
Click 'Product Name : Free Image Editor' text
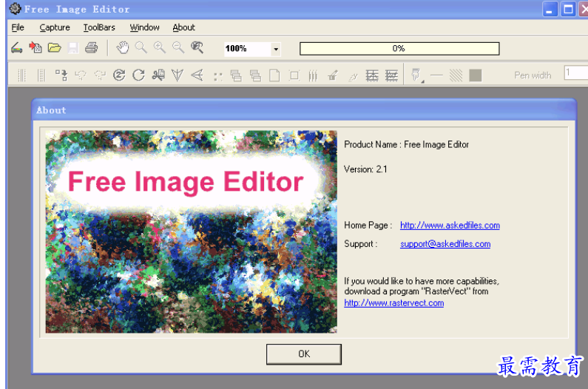(x=406, y=144)
